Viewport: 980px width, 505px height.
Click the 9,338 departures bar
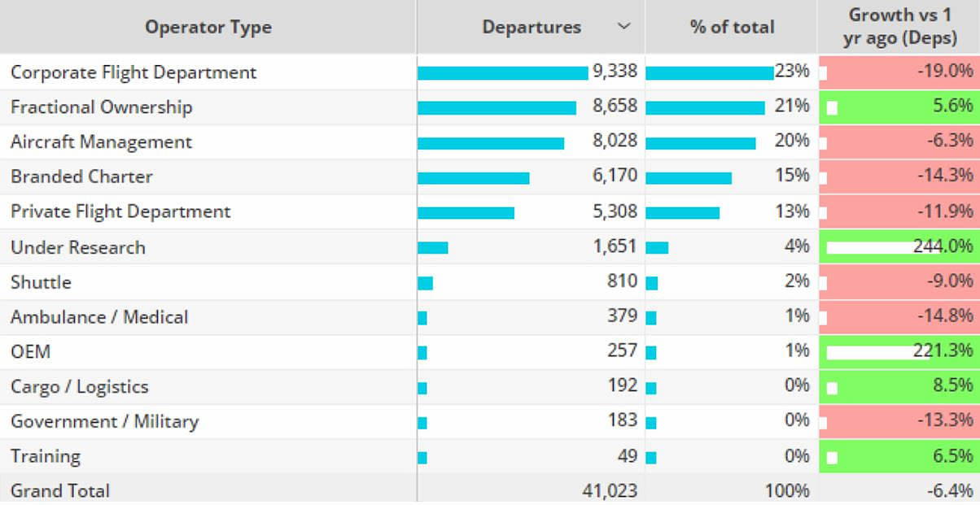[502, 72]
